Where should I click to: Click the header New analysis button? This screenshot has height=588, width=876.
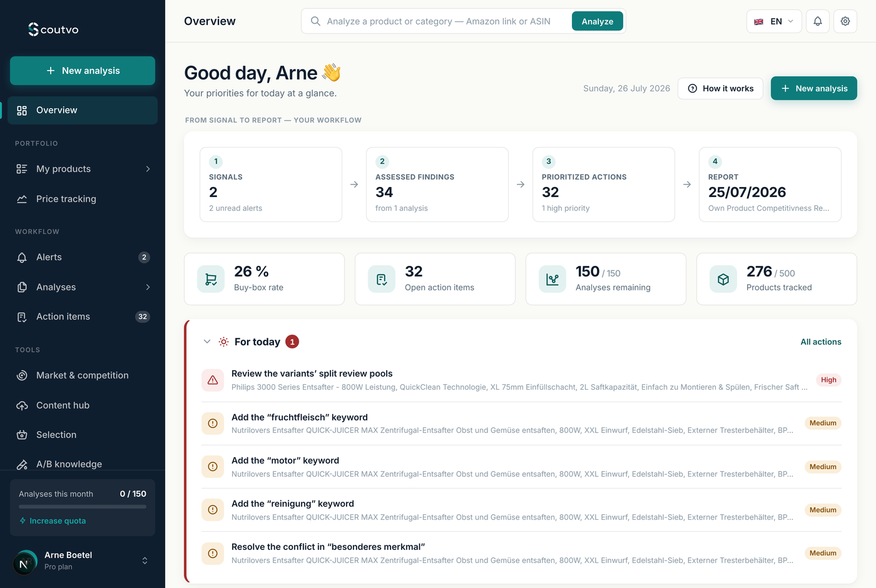tap(814, 88)
